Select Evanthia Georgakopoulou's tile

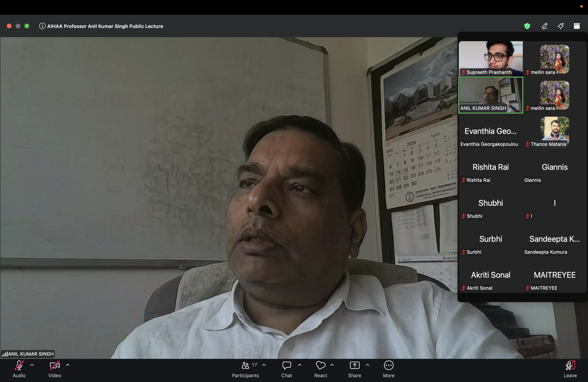tap(491, 131)
